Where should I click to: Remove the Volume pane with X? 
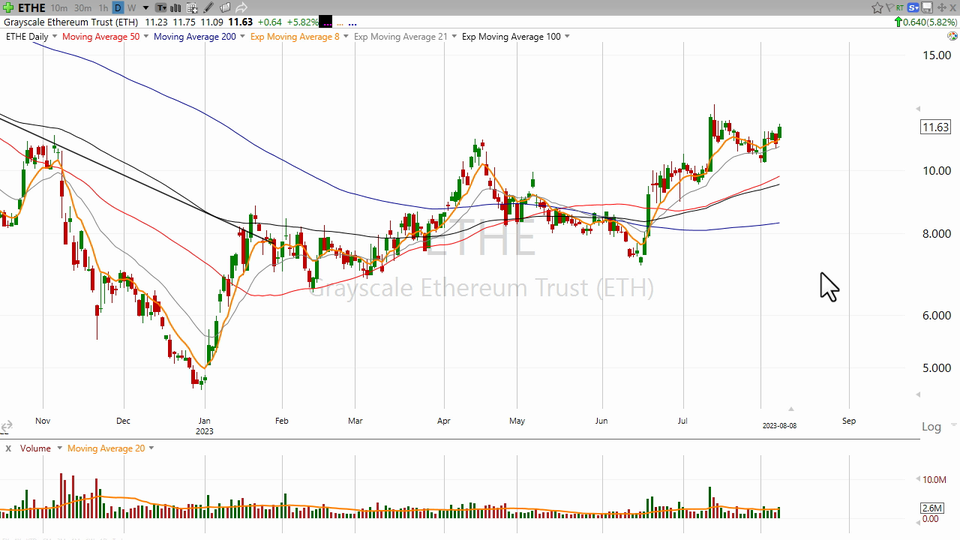coord(9,449)
